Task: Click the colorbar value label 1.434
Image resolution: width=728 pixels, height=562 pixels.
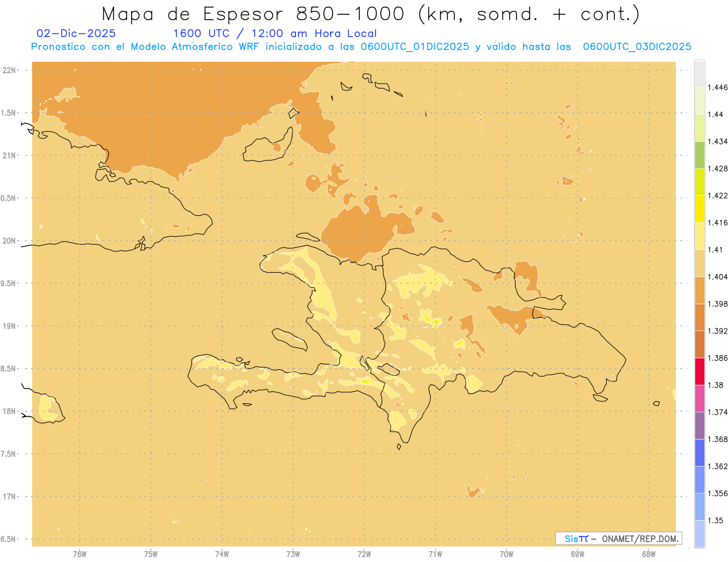Action: pyautogui.click(x=717, y=141)
